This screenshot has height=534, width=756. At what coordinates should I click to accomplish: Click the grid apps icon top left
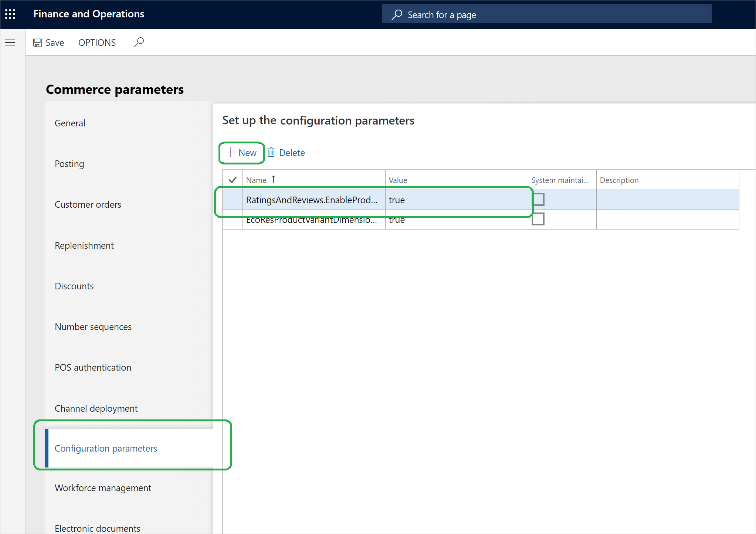tap(10, 13)
